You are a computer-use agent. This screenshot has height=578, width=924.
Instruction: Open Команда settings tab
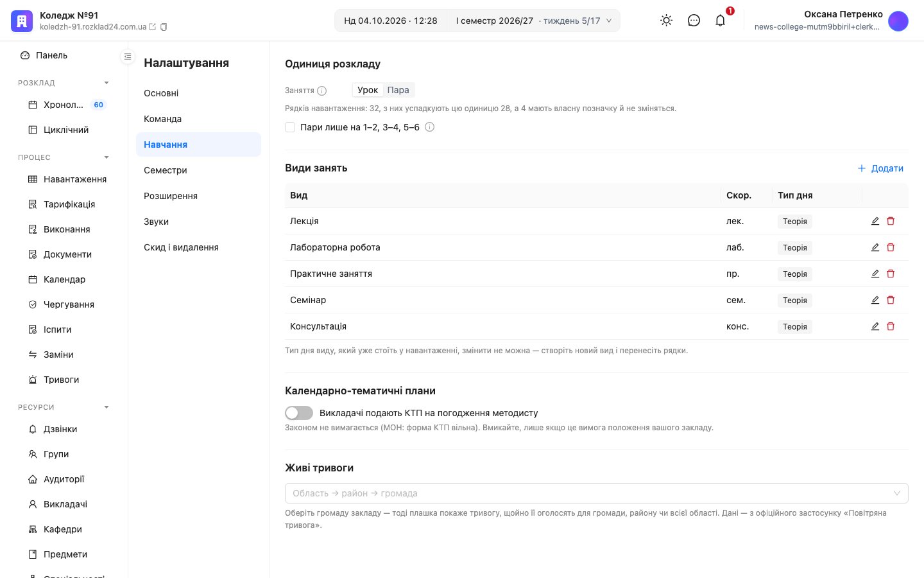[x=198, y=119]
